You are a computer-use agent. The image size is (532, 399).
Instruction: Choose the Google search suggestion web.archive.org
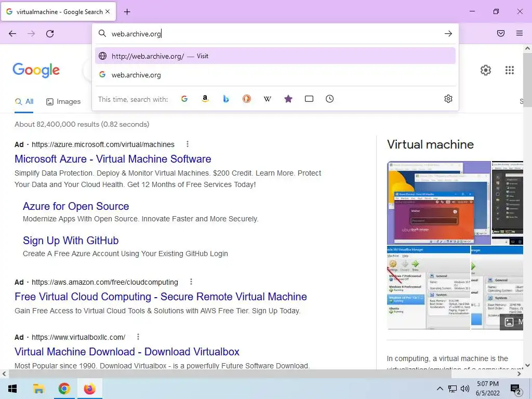pyautogui.click(x=275, y=75)
